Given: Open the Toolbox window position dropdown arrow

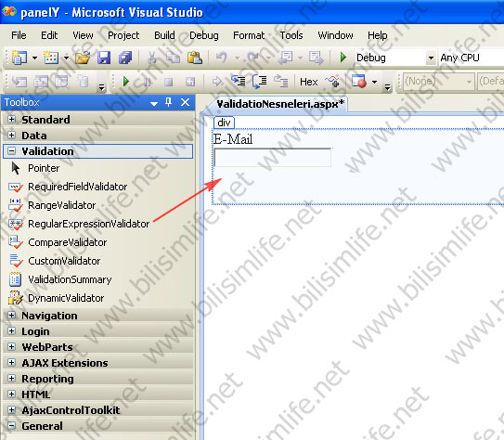Looking at the screenshot, I should pos(154,103).
